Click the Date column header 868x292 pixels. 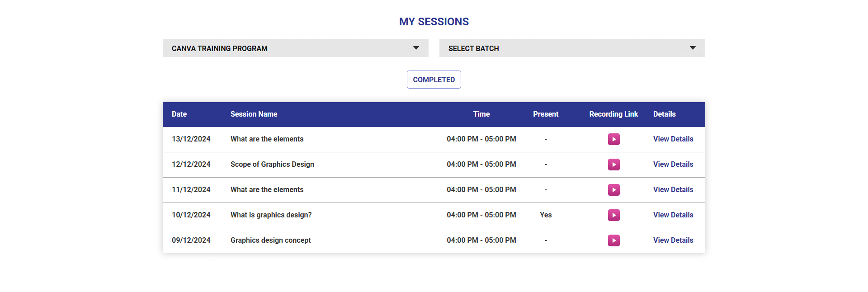pyautogui.click(x=179, y=114)
